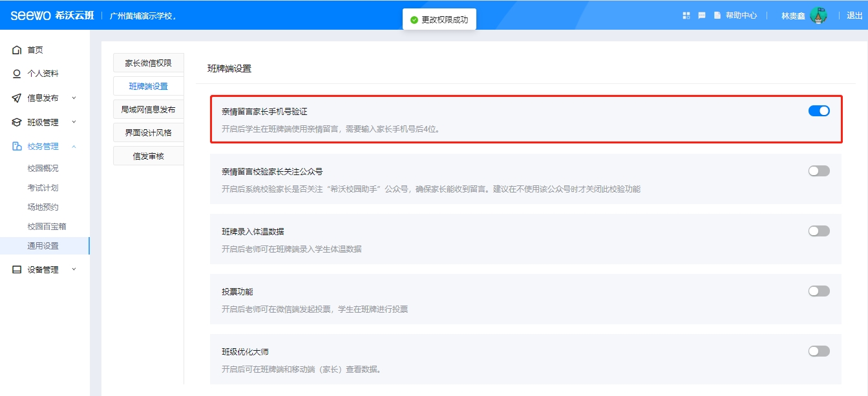The width and height of the screenshot is (868, 396).
Task: Click the document icon beside 帮助中心
Action: 717,16
